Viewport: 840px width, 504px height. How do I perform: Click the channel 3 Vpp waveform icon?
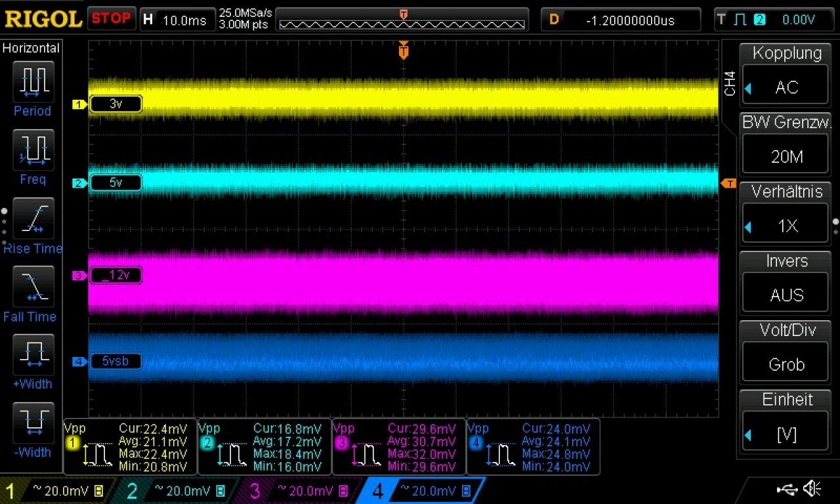tap(366, 454)
